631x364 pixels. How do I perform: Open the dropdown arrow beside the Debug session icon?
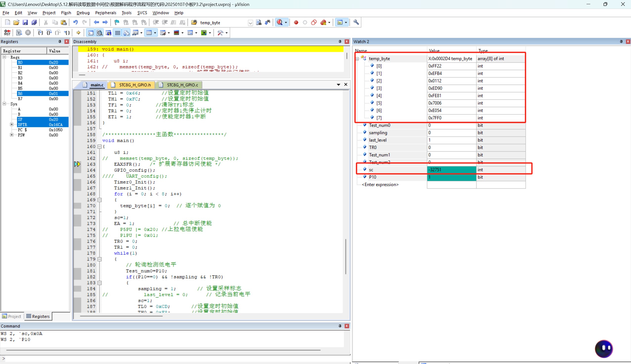[x=286, y=22]
